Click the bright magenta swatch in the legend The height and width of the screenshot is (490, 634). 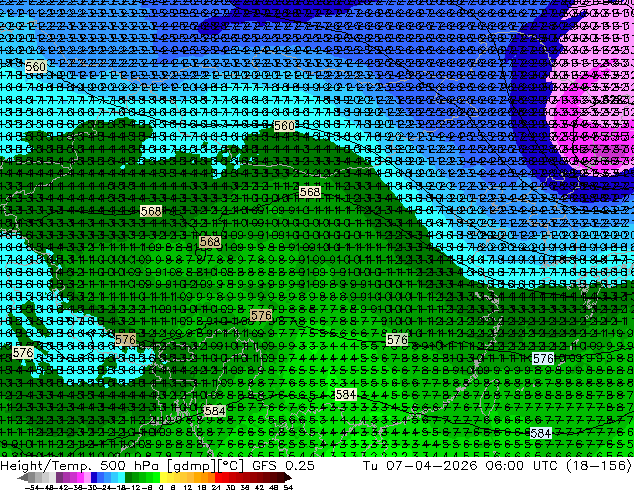tap(80, 478)
